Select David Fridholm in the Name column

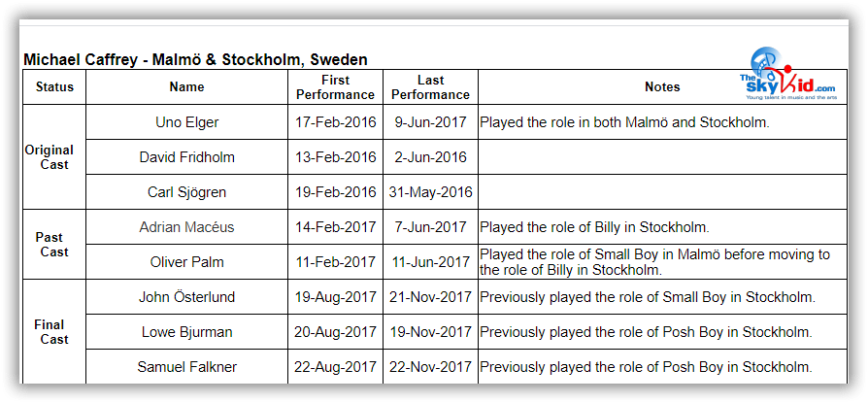click(x=186, y=157)
